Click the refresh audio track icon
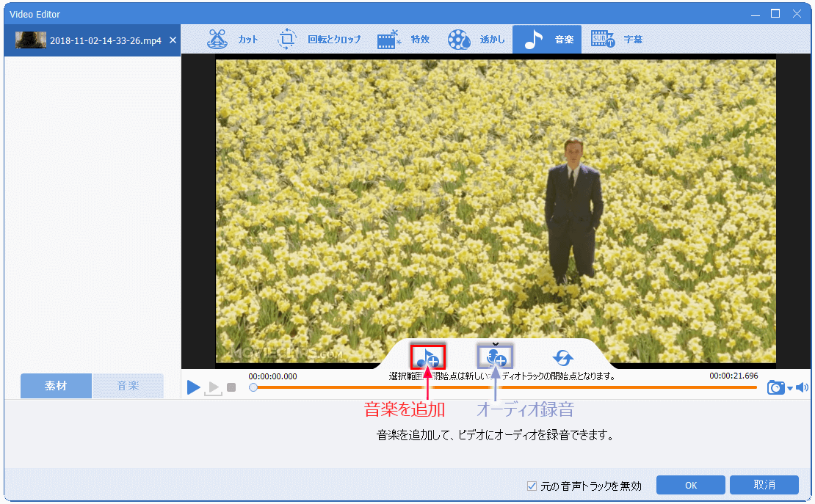815x504 pixels. [563, 357]
